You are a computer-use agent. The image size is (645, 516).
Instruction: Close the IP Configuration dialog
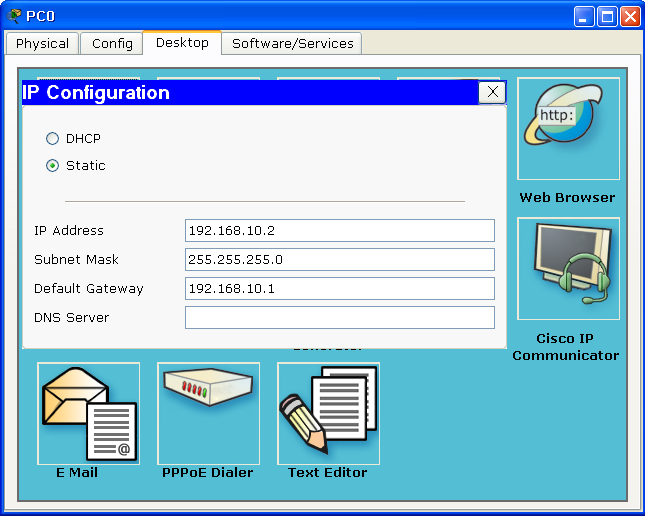[492, 92]
